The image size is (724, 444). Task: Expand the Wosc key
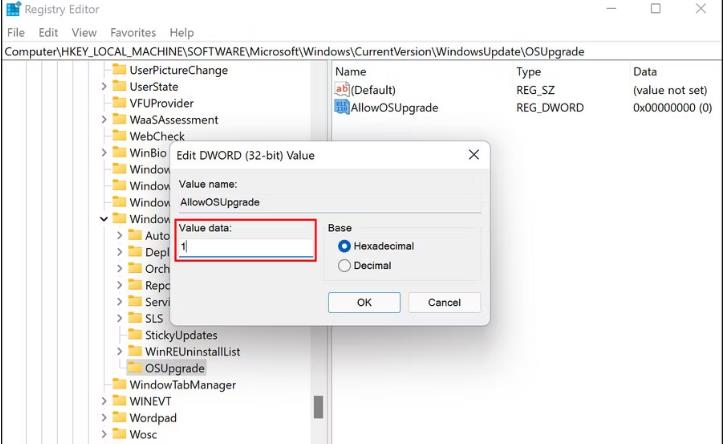click(x=104, y=434)
